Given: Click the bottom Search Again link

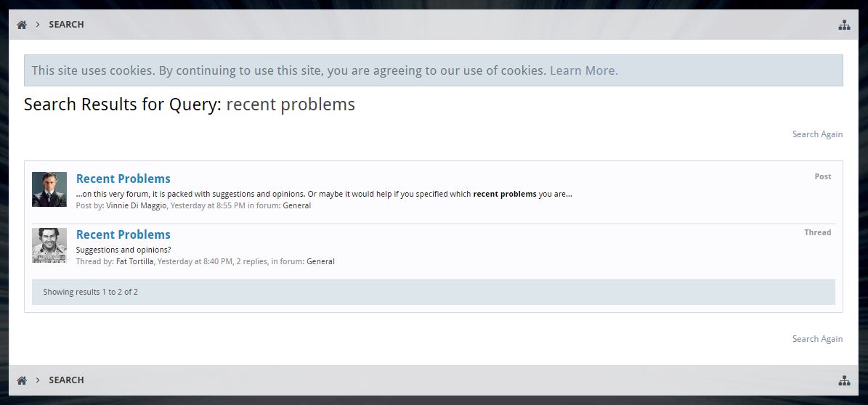Looking at the screenshot, I should coord(817,339).
